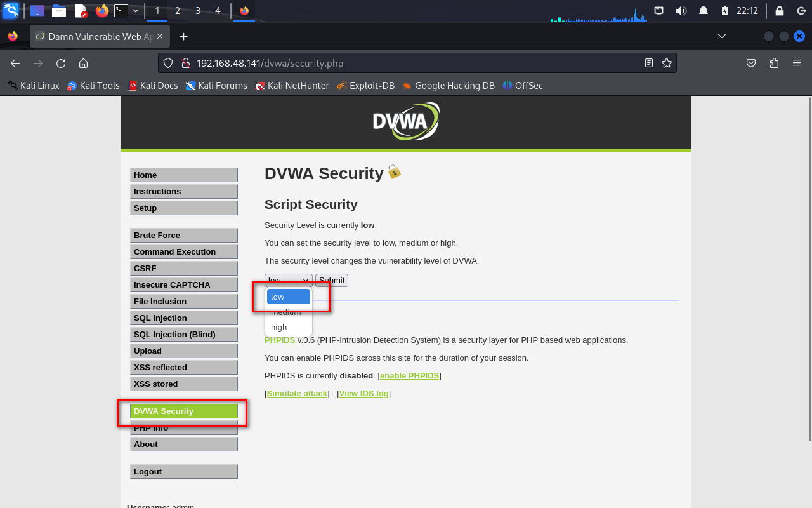Select the Damn Vulnerable Web App tab
Viewport: 812px width, 508px height.
tap(100, 36)
